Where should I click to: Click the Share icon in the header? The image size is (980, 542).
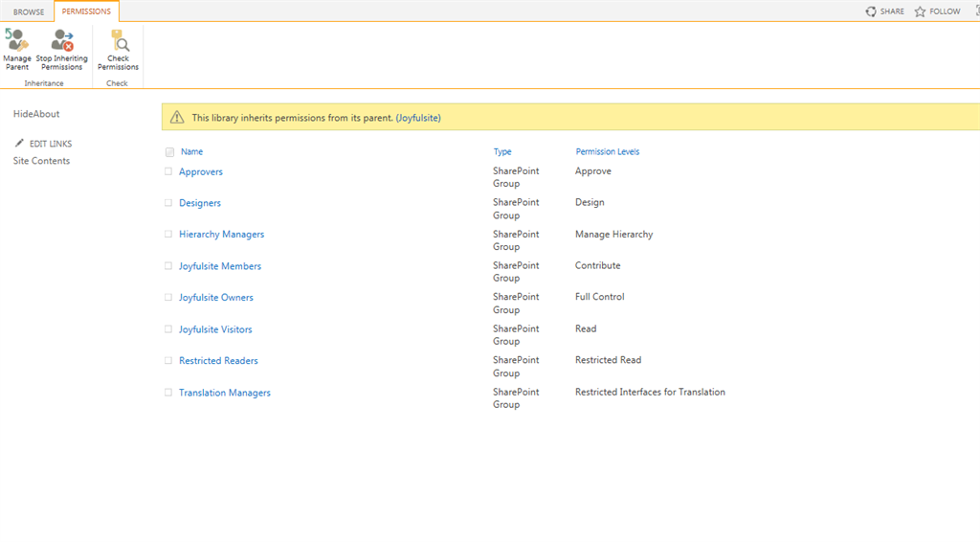coord(871,11)
